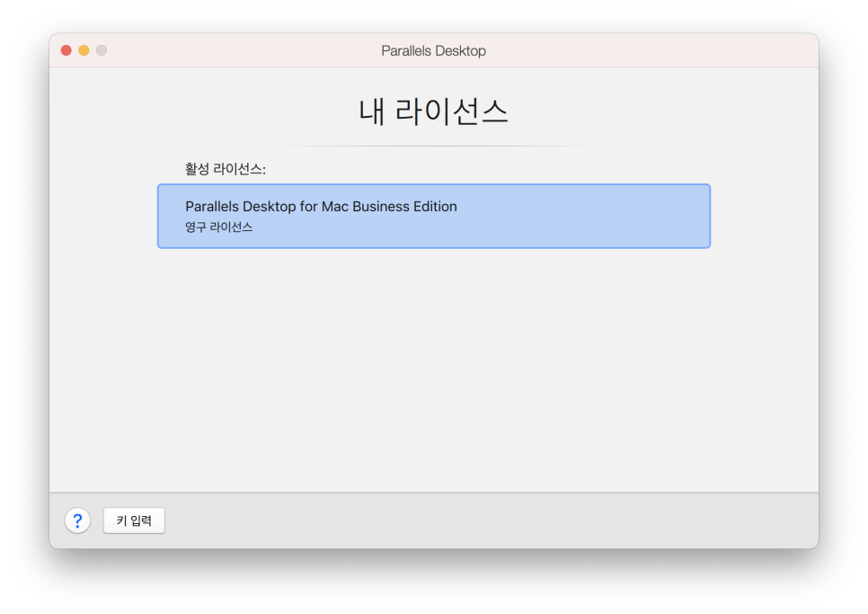Click the 영구 라이선스 text
Image resolution: width=868 pixels, height=614 pixels.
click(x=218, y=227)
